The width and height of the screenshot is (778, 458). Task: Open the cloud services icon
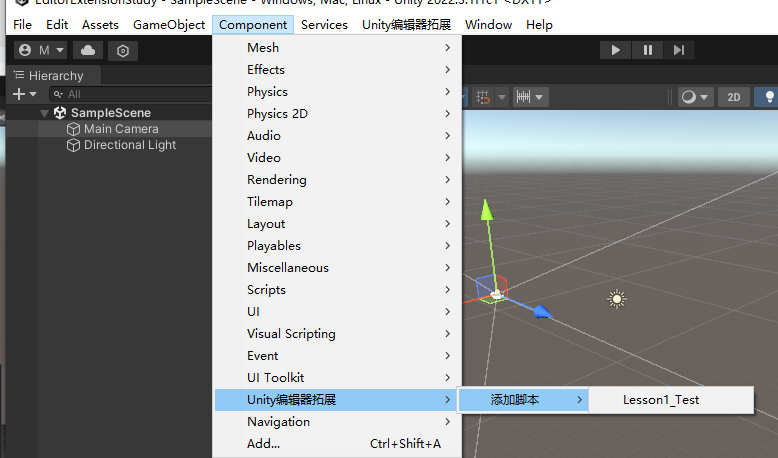click(x=88, y=50)
